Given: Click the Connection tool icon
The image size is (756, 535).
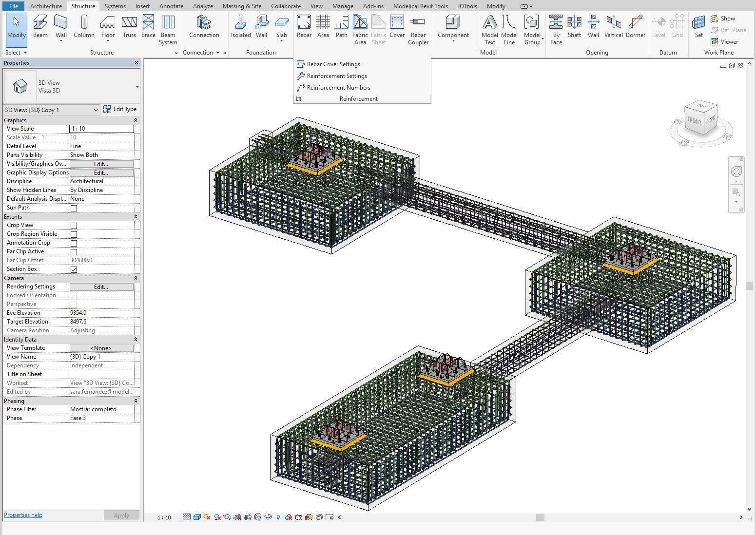Looking at the screenshot, I should point(204,22).
